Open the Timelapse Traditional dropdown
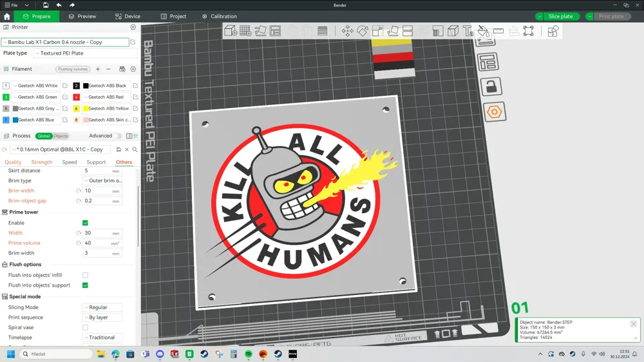The width and height of the screenshot is (644, 362). (x=102, y=338)
